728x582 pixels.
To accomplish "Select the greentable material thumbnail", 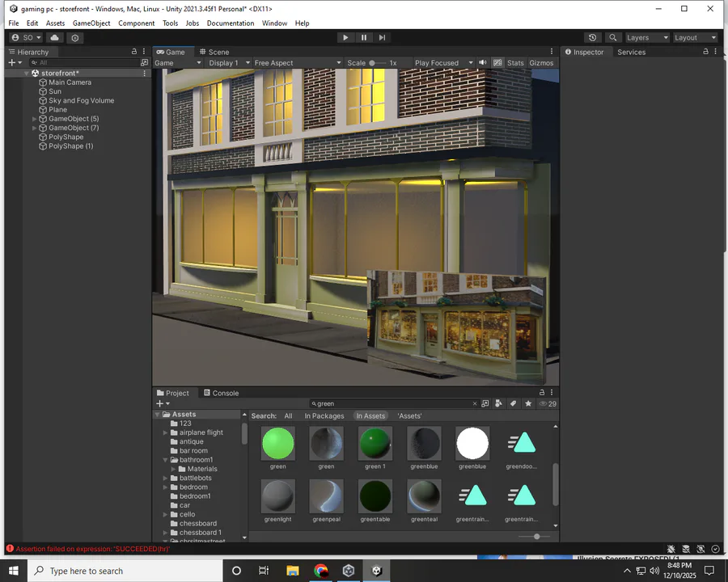I will coord(375,496).
